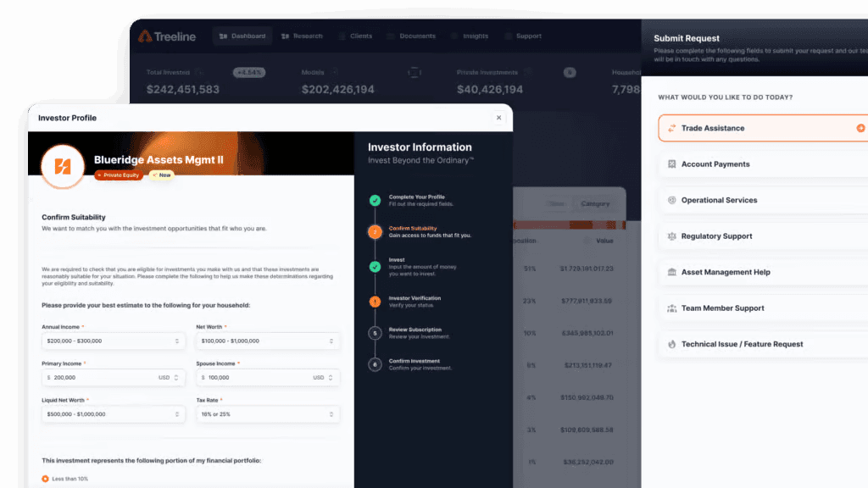Select the Investor Verification step label
Viewport: 868px width, 488px height.
(x=415, y=298)
